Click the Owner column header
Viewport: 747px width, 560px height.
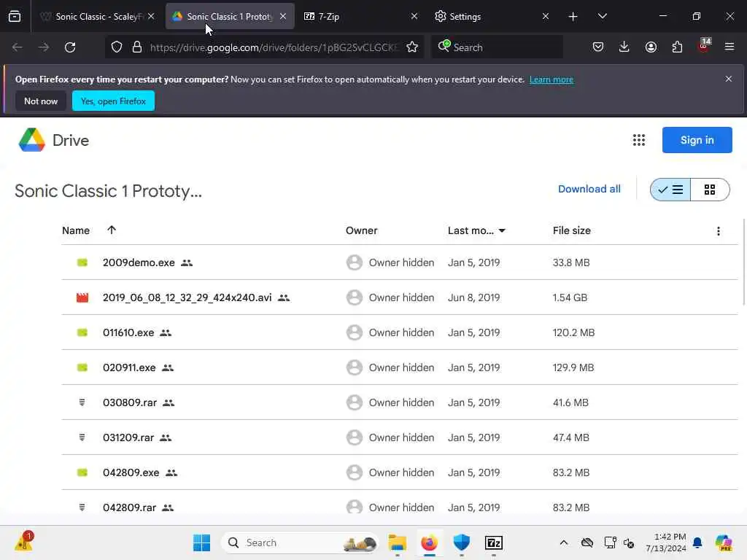[362, 230]
